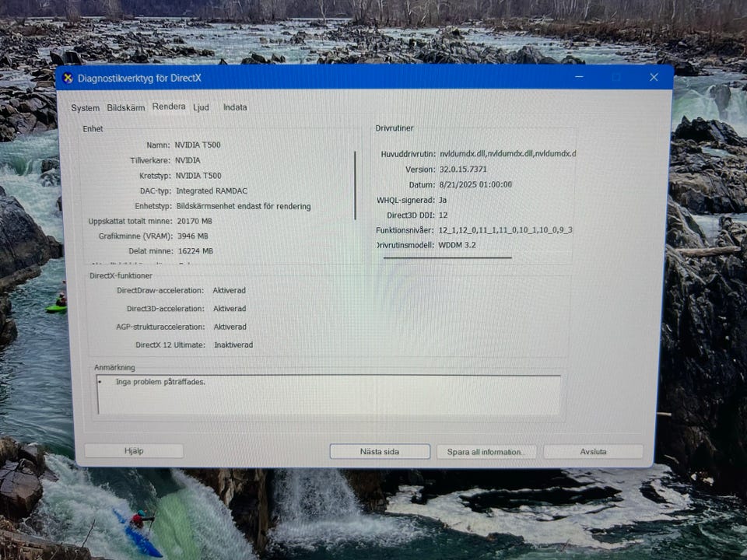Viewport: 747px width, 560px height.
Task: Click the Huvuddrivrutin nvldumdx.dll value
Action: [507, 154]
